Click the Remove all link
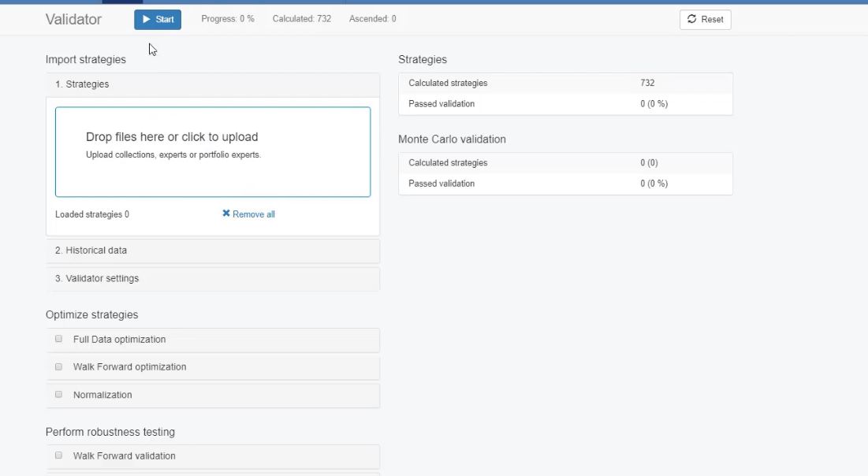The height and width of the screenshot is (476, 868). pyautogui.click(x=253, y=214)
